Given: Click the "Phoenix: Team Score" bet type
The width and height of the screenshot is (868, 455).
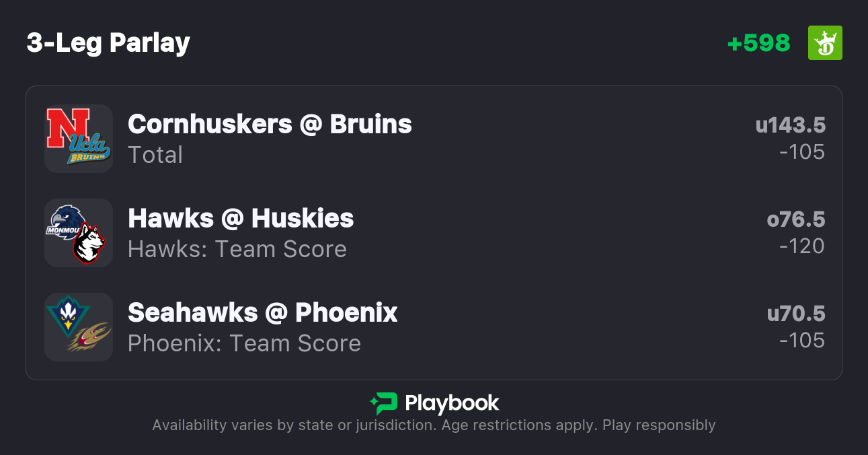Looking at the screenshot, I should click(244, 344).
